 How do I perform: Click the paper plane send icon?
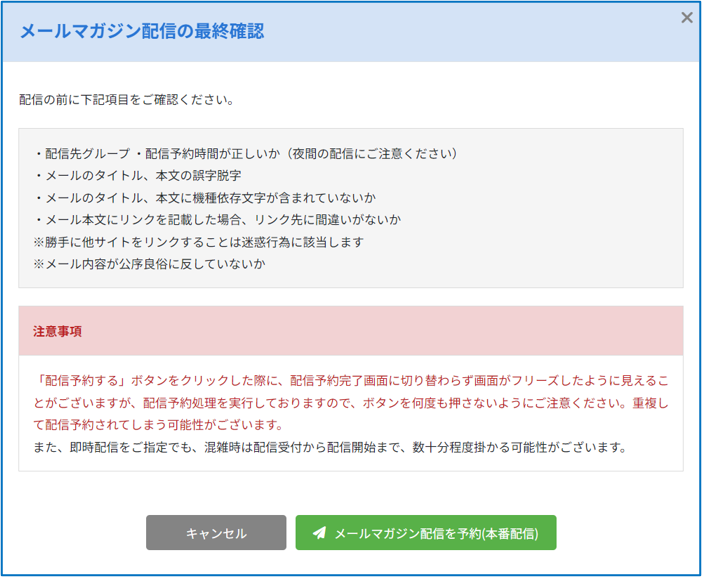pos(319,532)
